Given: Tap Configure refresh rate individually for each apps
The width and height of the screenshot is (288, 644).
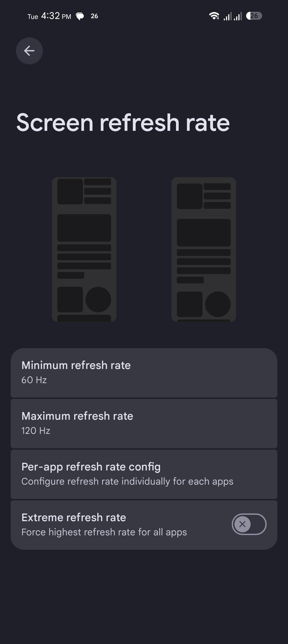Looking at the screenshot, I should 127,481.
